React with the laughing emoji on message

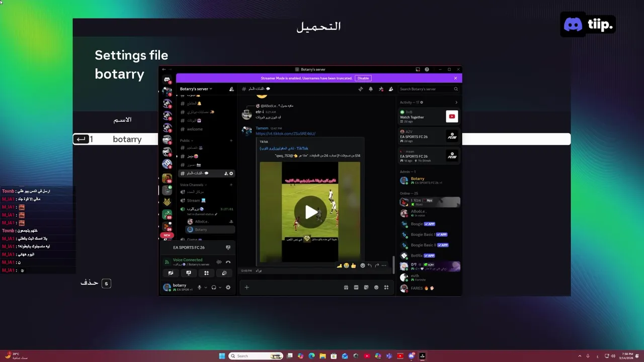point(346,265)
